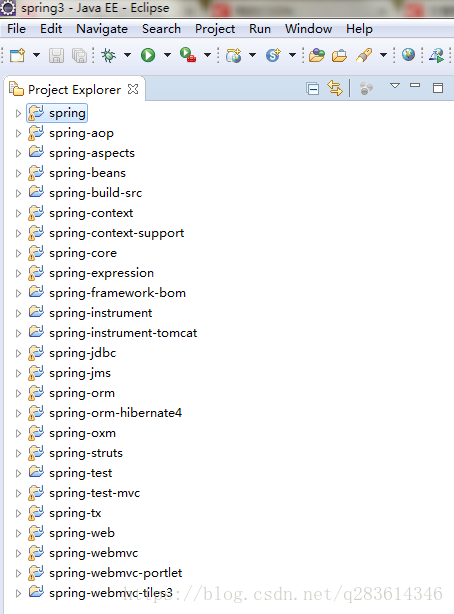Open the Search menu
The height and width of the screenshot is (614, 454).
point(161,29)
